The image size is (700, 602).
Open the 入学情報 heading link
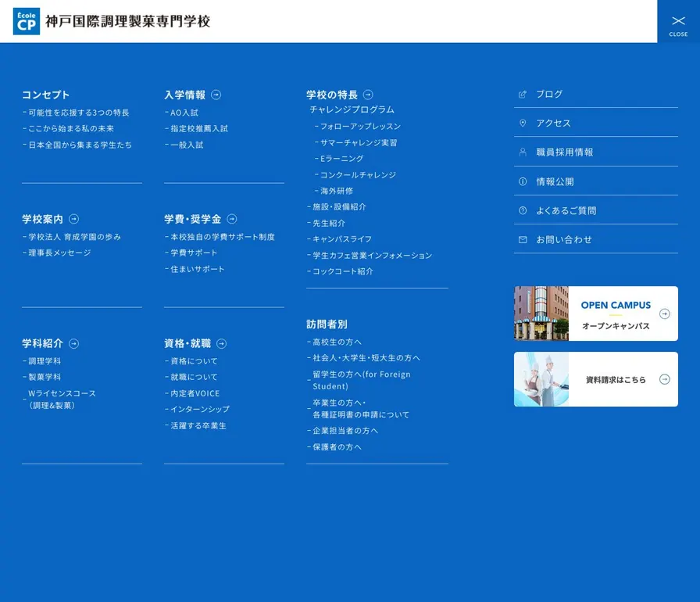click(x=185, y=95)
